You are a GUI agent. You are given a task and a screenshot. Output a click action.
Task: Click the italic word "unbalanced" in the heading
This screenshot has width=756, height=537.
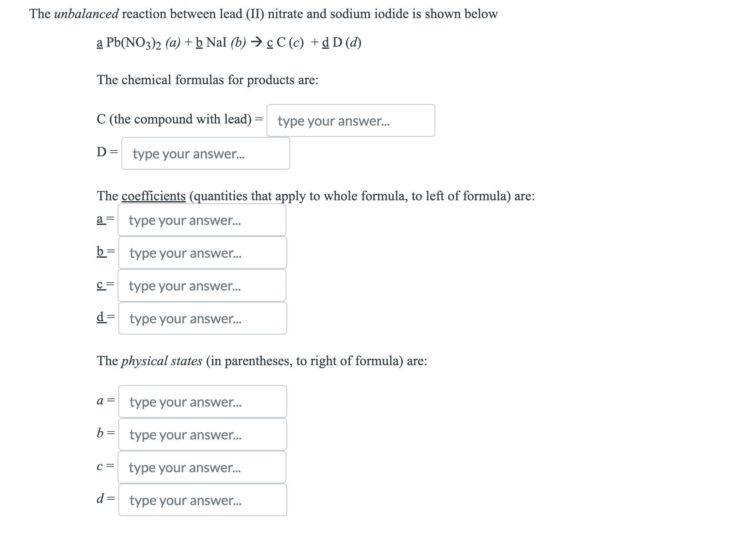86,14
